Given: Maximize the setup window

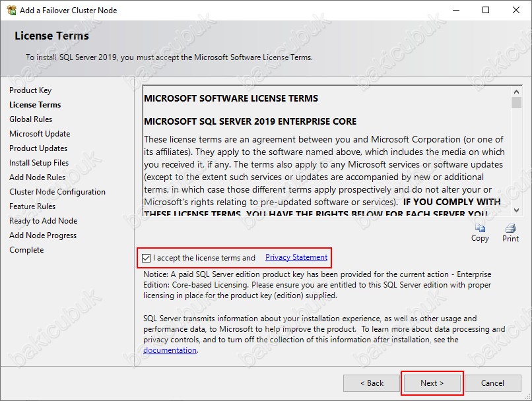Looking at the screenshot, I should [486, 10].
